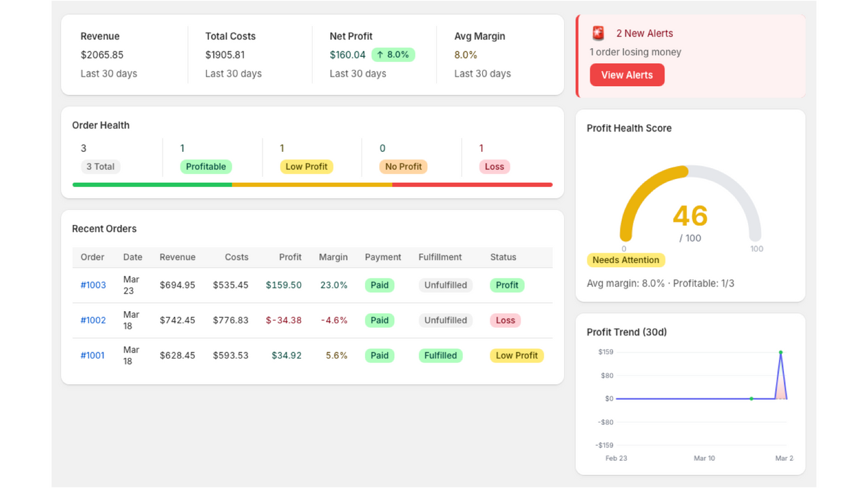Click the red segment of Order Health bar
Viewport: 868px width, 488px height.
click(x=472, y=184)
